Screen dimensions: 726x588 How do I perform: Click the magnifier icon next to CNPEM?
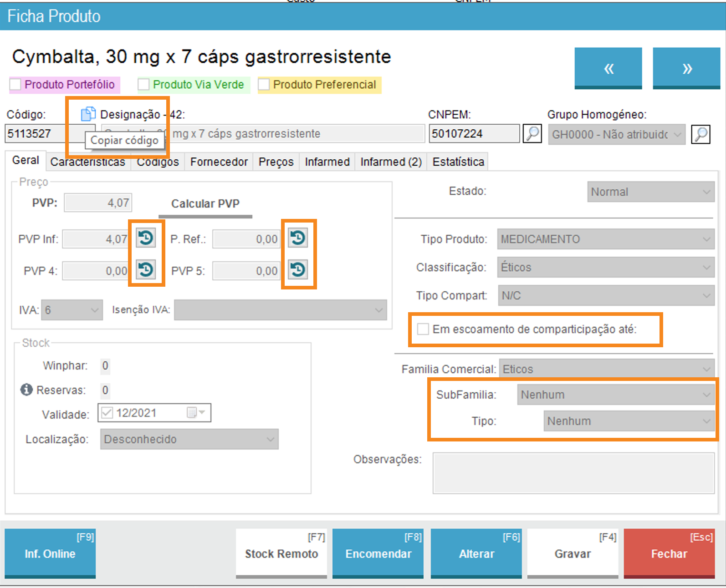(532, 134)
